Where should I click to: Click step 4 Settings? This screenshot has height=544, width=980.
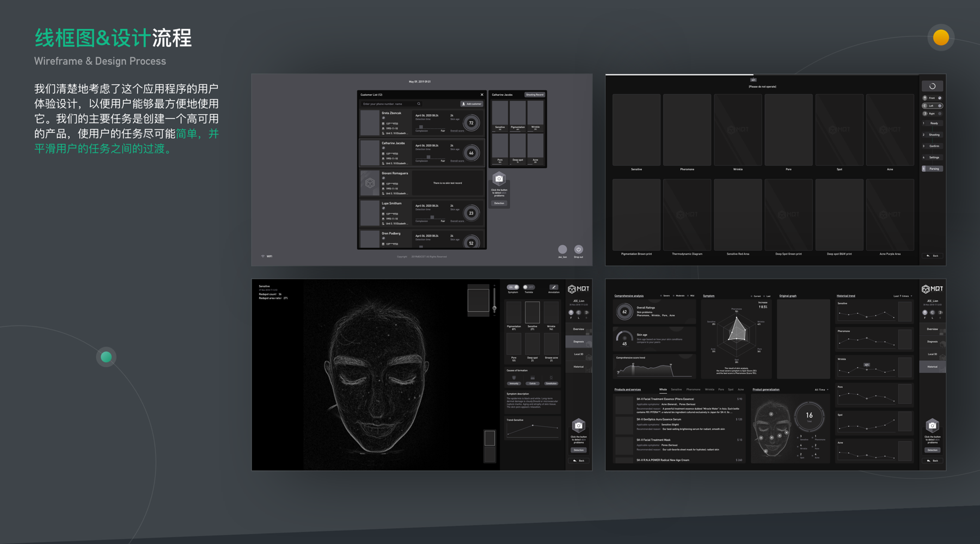tap(932, 158)
